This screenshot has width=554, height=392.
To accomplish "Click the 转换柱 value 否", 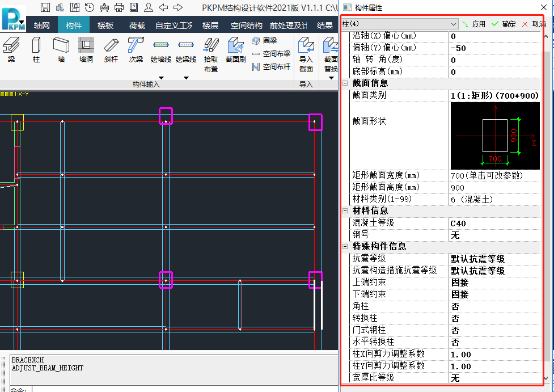I will (x=495, y=318).
